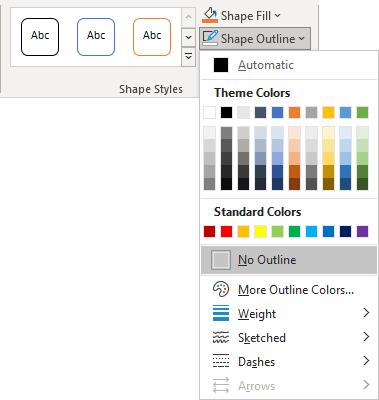Apply the blue outline Abc shape style
Viewport: 379px width, 400px height.
tap(96, 37)
